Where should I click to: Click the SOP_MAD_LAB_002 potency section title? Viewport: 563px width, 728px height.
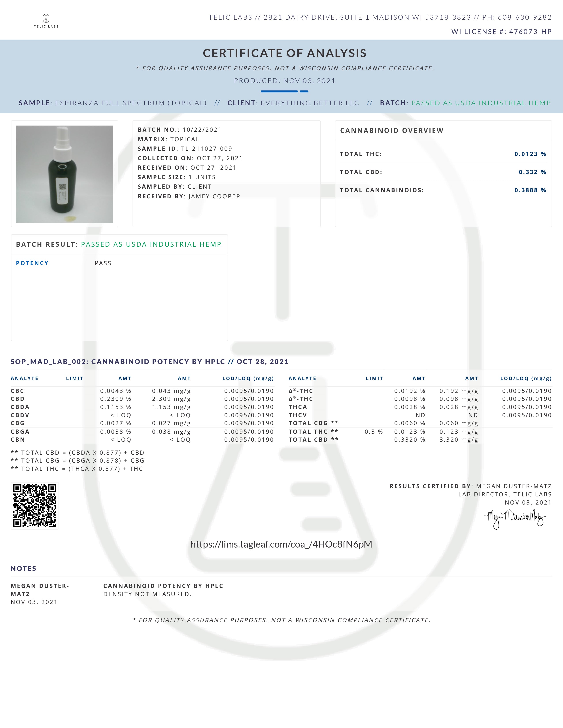point(149,362)
